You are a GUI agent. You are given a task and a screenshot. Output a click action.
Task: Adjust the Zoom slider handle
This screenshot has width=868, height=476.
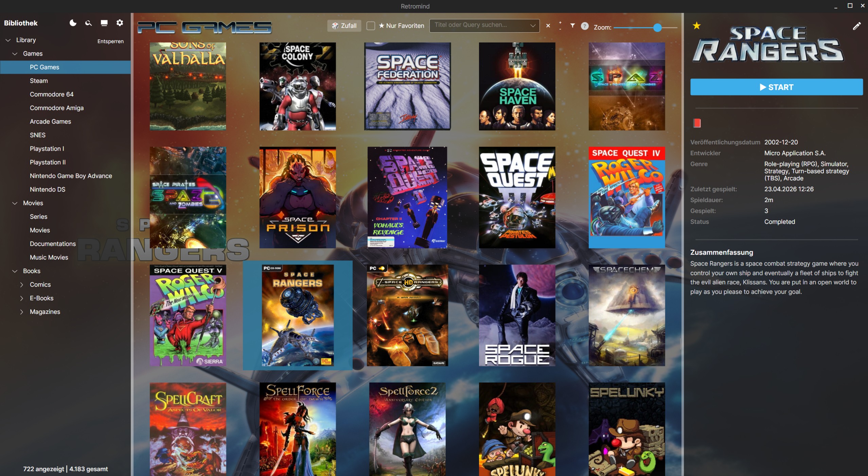coord(657,28)
